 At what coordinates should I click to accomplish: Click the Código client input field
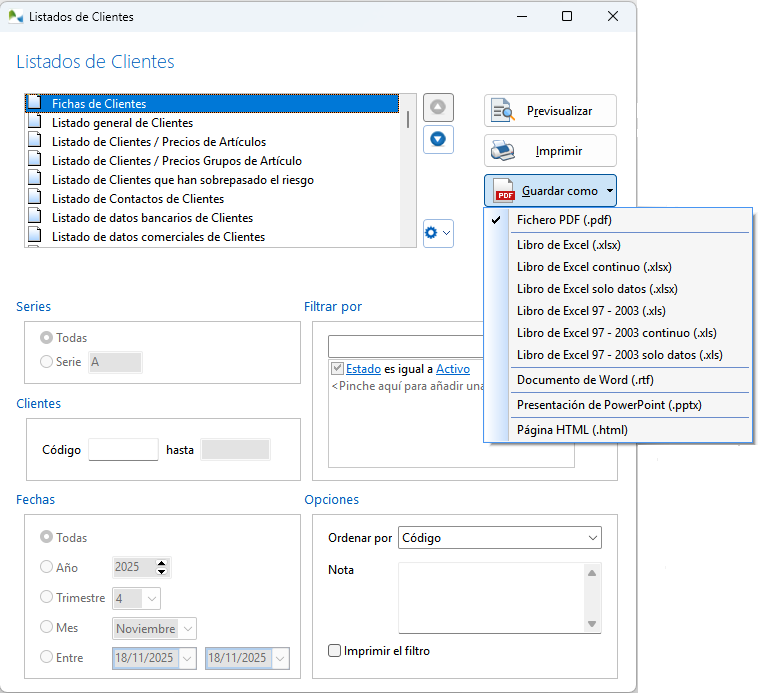coord(123,450)
